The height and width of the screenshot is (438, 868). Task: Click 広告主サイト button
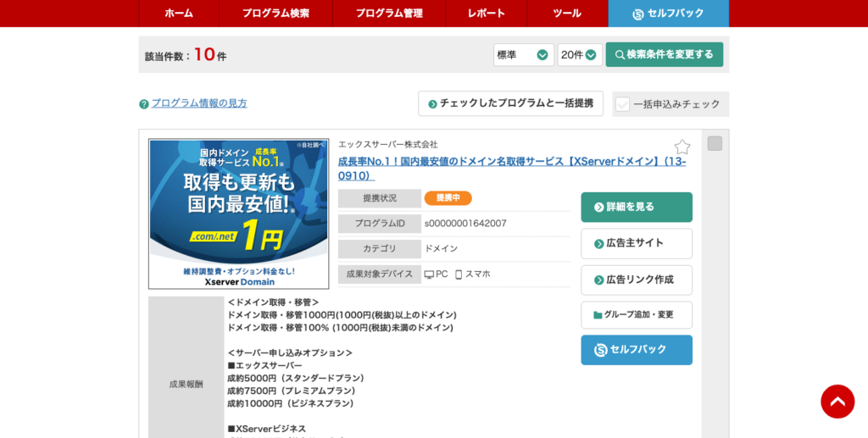[x=637, y=243]
